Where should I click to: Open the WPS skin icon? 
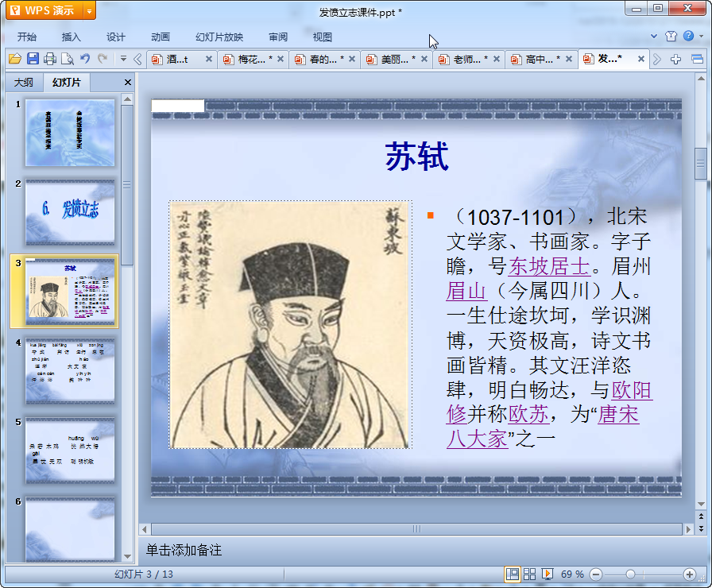pyautogui.click(x=671, y=37)
